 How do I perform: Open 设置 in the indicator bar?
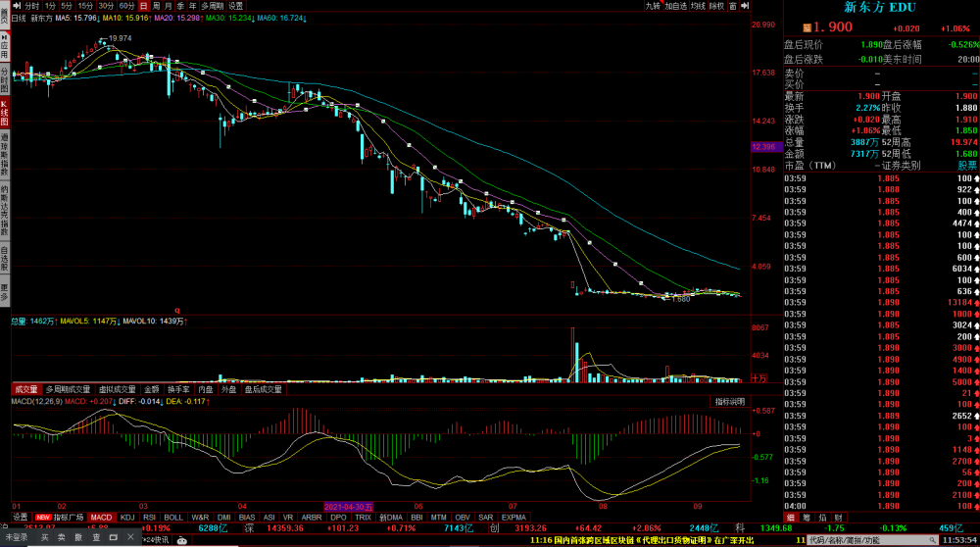coord(21,517)
